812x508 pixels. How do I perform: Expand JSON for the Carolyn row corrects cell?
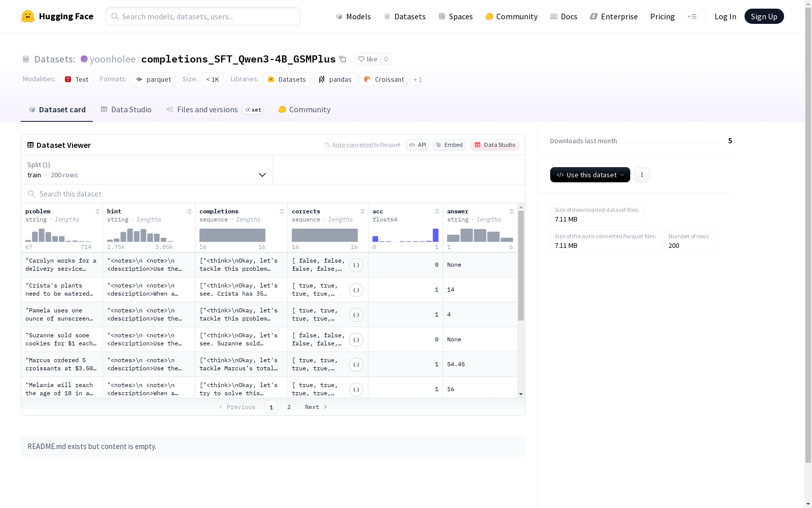pyautogui.click(x=356, y=265)
